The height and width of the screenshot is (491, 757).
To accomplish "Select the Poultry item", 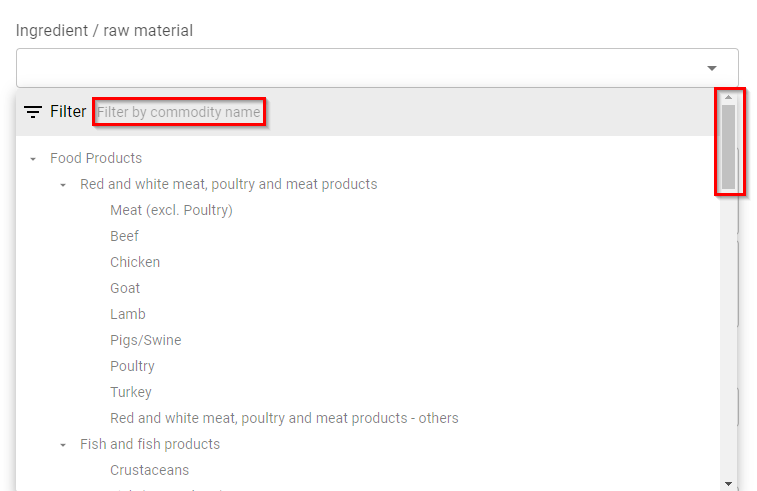I will [x=132, y=366].
